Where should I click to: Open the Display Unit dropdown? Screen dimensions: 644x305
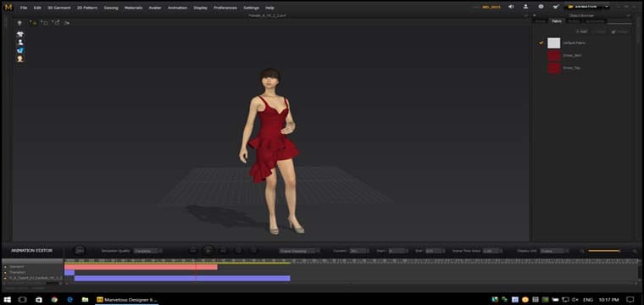point(554,251)
